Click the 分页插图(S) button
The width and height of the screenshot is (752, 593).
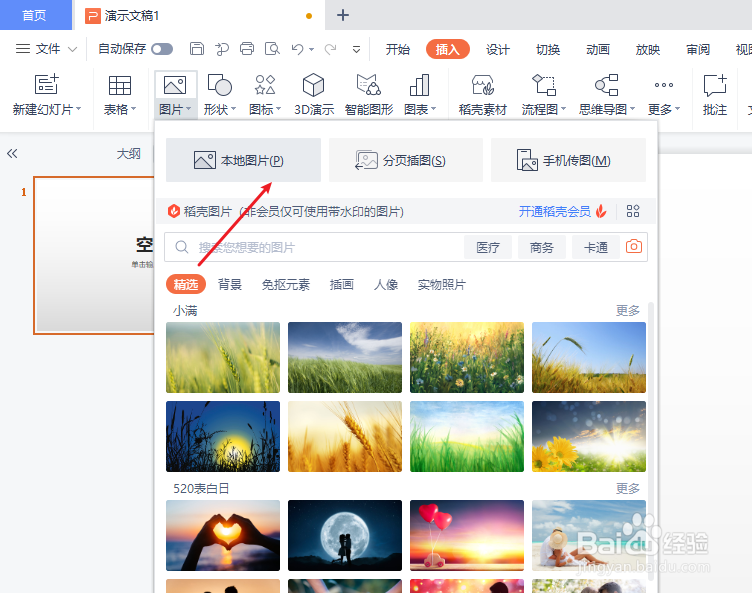pyautogui.click(x=406, y=160)
